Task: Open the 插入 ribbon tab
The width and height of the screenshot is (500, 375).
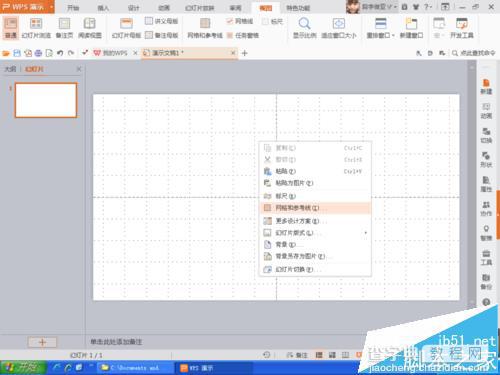Action: 103,8
